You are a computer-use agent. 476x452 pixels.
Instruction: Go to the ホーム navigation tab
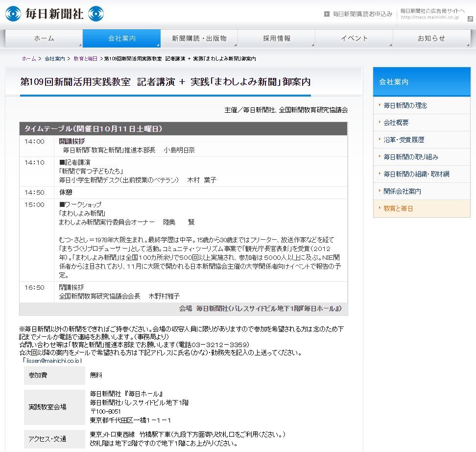[x=44, y=38]
